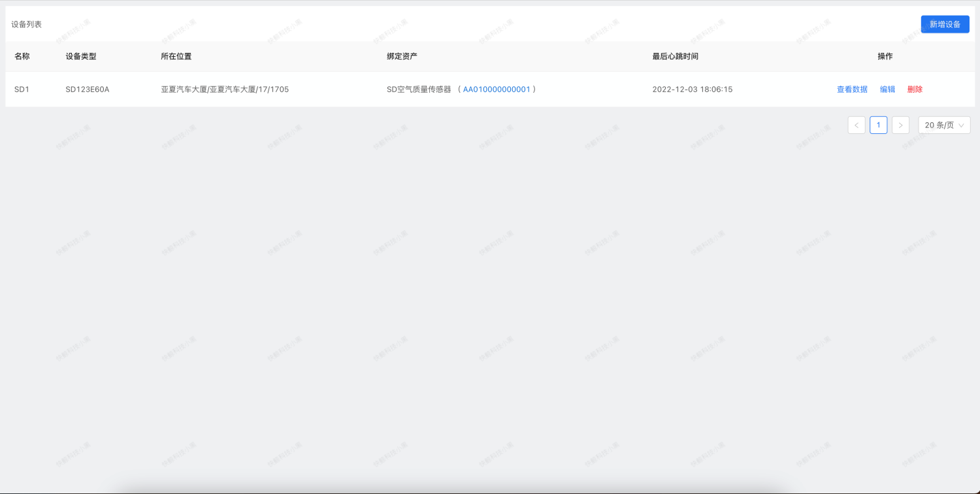
Task: Click the 绑定资产 column header
Action: (x=402, y=56)
